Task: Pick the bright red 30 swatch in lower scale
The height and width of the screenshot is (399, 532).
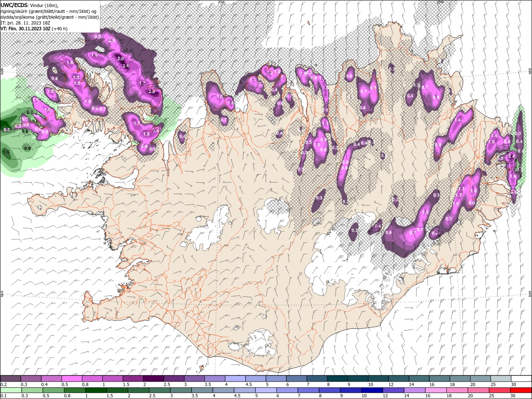Action: 521,390
